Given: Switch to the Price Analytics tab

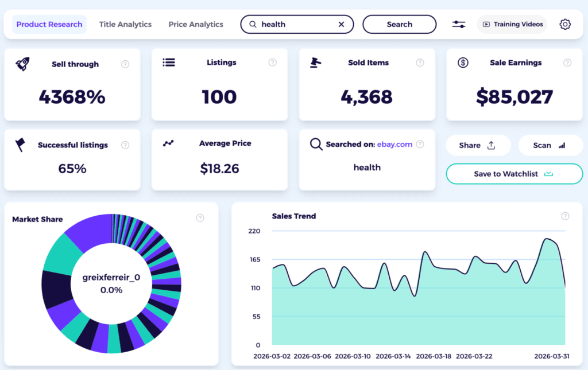Looking at the screenshot, I should pyautogui.click(x=195, y=24).
